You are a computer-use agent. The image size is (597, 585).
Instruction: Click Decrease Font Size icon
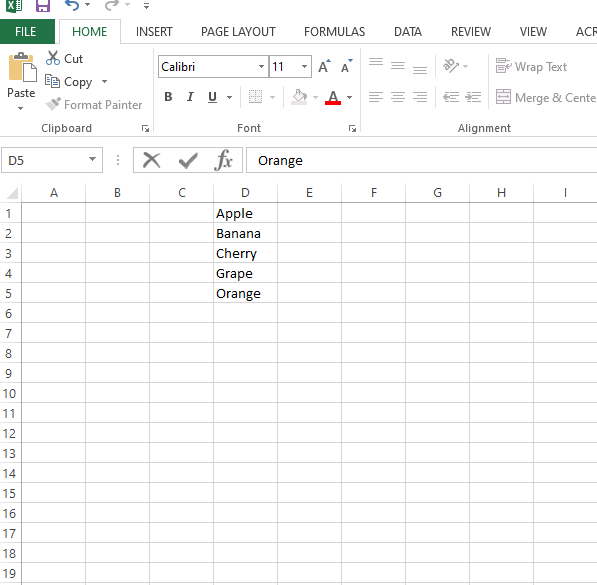point(346,67)
